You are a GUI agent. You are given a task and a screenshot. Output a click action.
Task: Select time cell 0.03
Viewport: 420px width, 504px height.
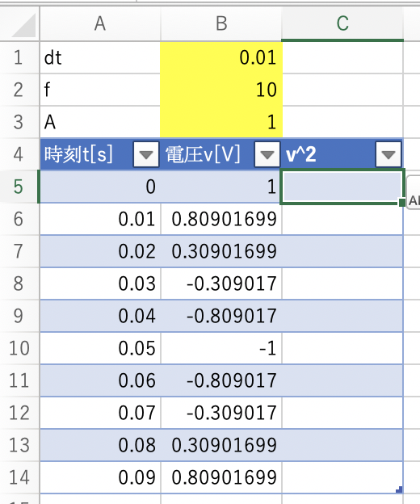click(100, 283)
